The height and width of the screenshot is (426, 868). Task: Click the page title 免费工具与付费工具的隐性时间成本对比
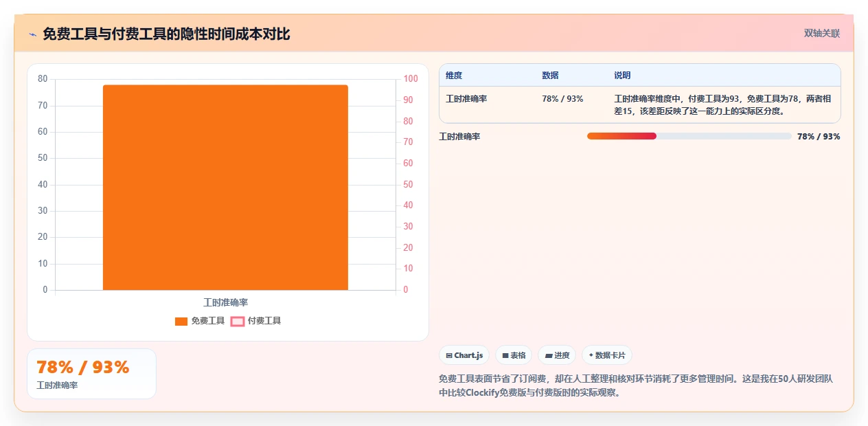pyautogui.click(x=166, y=34)
